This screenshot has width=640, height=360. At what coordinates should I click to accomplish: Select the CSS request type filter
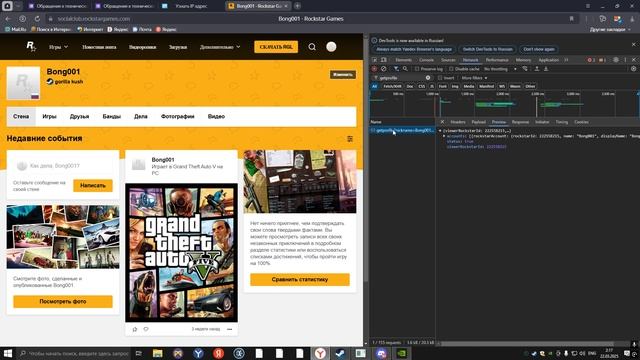pyautogui.click(x=422, y=86)
